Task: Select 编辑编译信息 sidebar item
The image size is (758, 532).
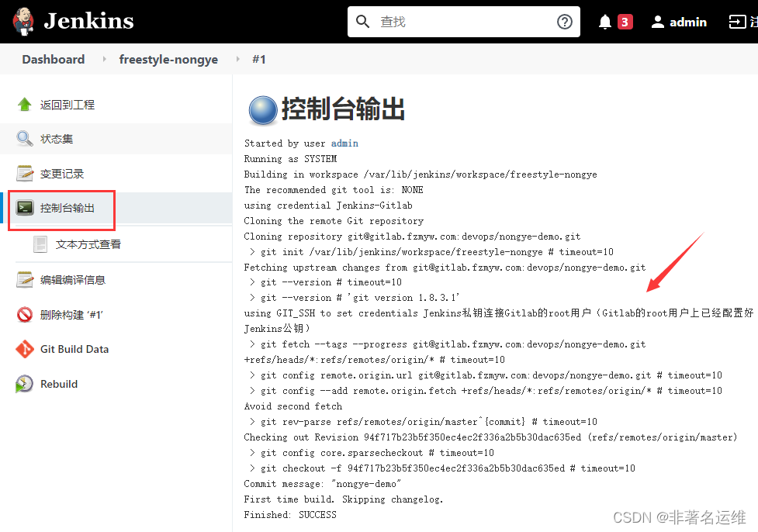Action: tap(72, 280)
